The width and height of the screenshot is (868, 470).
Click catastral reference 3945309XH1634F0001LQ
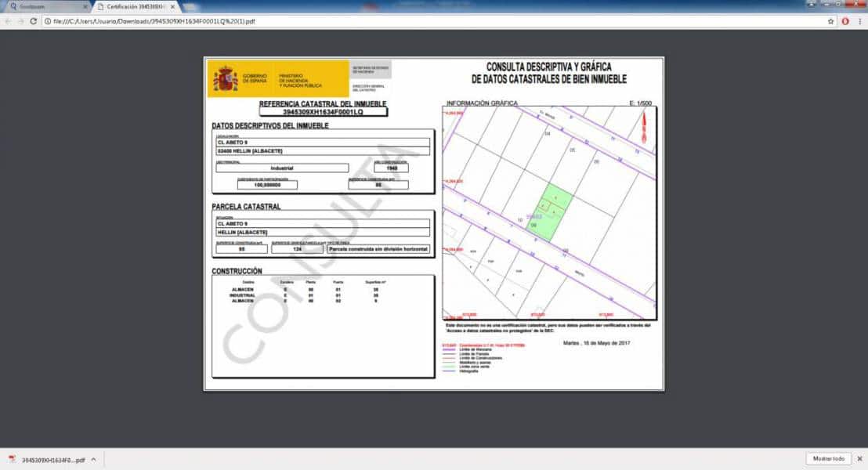pyautogui.click(x=324, y=112)
